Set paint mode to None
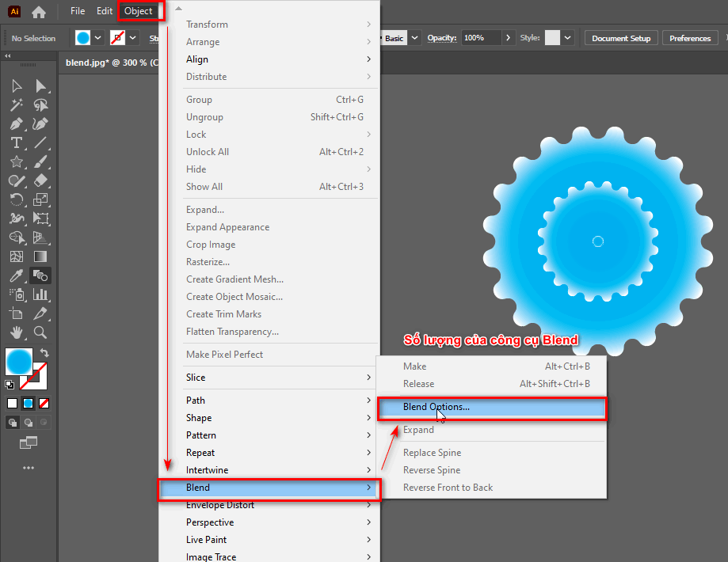 pyautogui.click(x=44, y=403)
